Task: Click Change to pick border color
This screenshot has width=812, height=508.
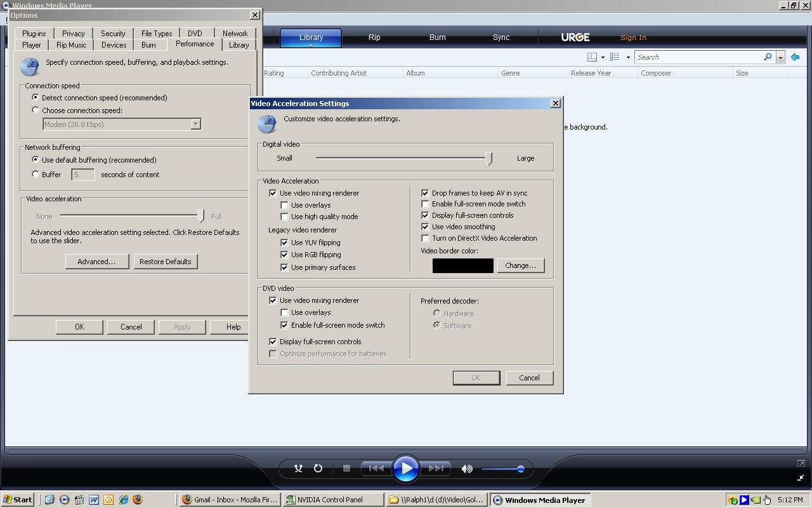Action: [520, 265]
